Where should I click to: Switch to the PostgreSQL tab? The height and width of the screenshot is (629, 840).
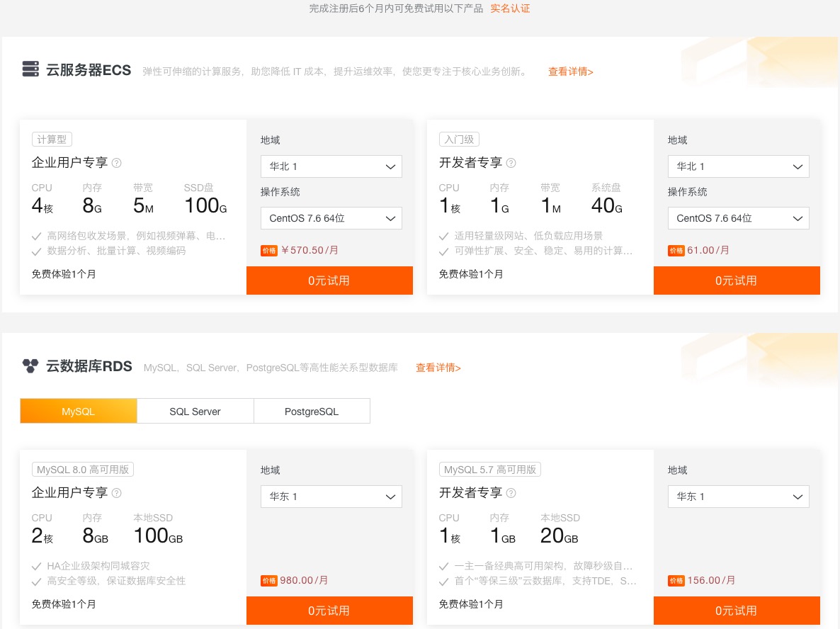[312, 411]
